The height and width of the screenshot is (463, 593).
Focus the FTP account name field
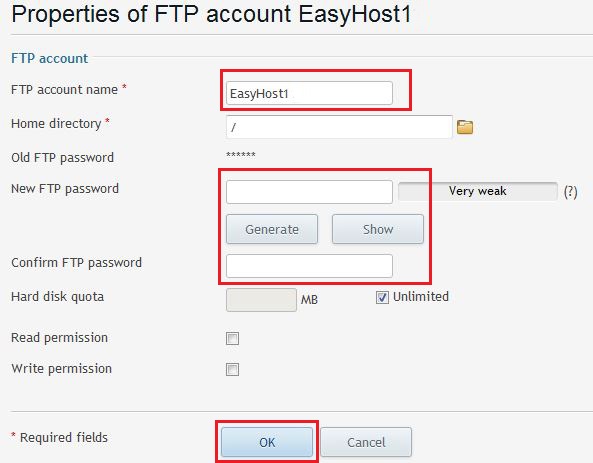point(309,93)
